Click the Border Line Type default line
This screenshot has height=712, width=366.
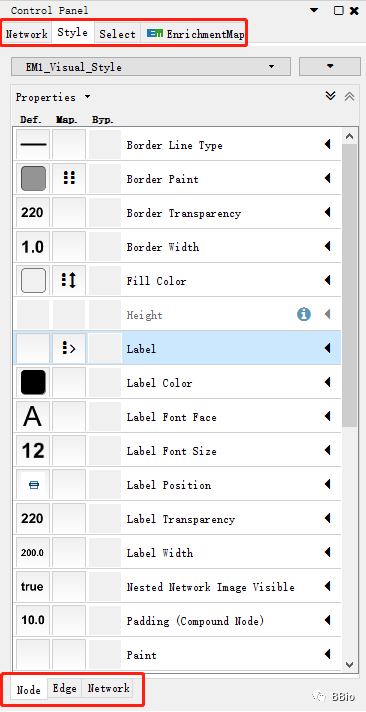pyautogui.click(x=33, y=145)
